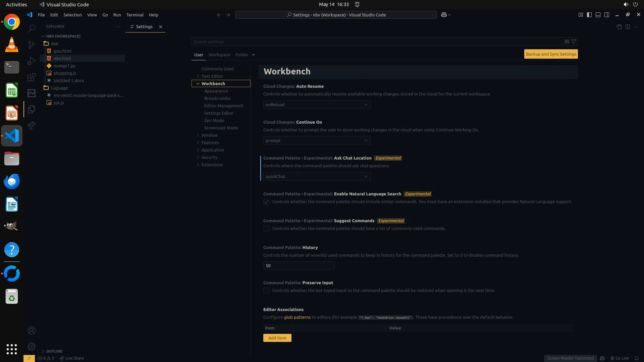
Task: Click Backup and Sync Settings button
Action: [x=551, y=54]
